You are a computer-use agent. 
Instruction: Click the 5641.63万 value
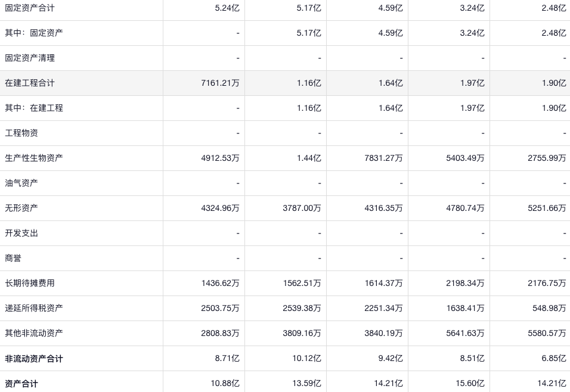[x=465, y=333]
